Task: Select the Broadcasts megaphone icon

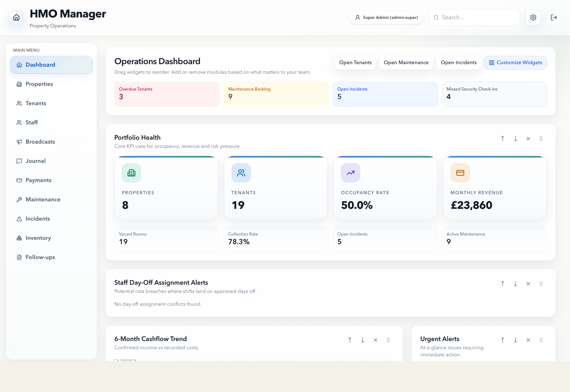Action: pos(19,141)
